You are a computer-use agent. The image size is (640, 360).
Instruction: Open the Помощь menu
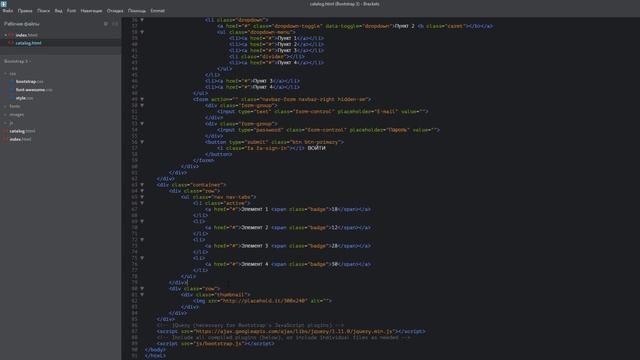(x=137, y=11)
